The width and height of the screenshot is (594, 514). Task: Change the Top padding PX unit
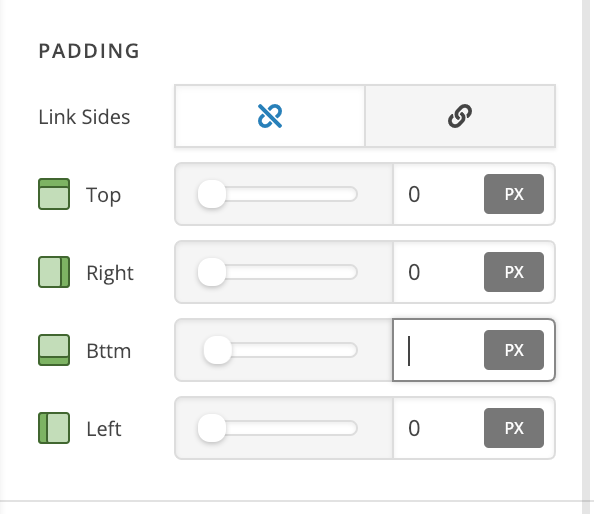click(514, 194)
